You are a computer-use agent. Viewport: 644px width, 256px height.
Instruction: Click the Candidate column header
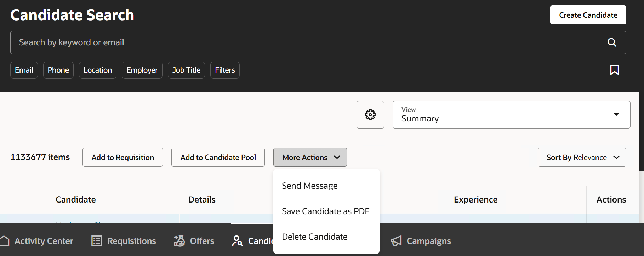(x=76, y=200)
